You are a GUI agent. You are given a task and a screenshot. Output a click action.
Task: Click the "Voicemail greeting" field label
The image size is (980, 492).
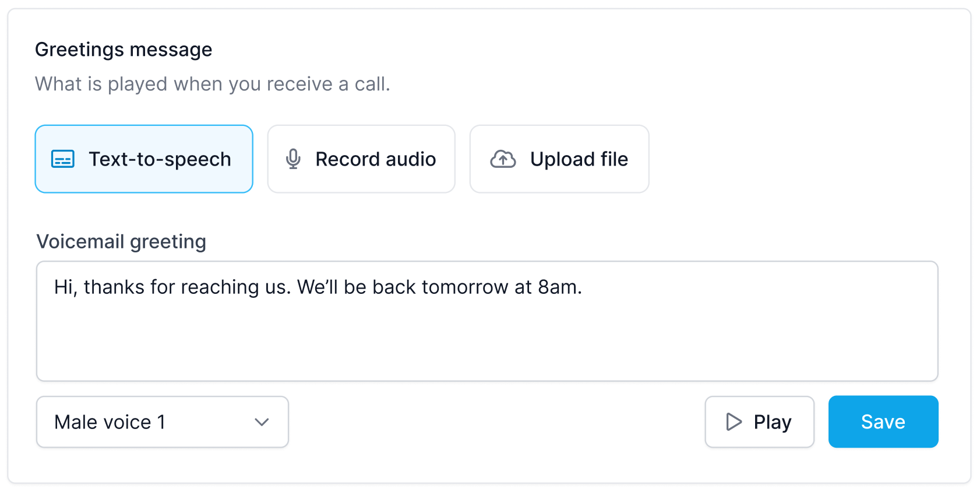121,241
